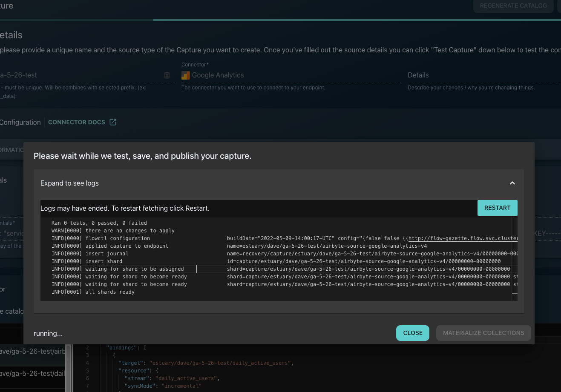Close the publish progress dialog
Viewport: 561px width, 392px height.
(412, 333)
